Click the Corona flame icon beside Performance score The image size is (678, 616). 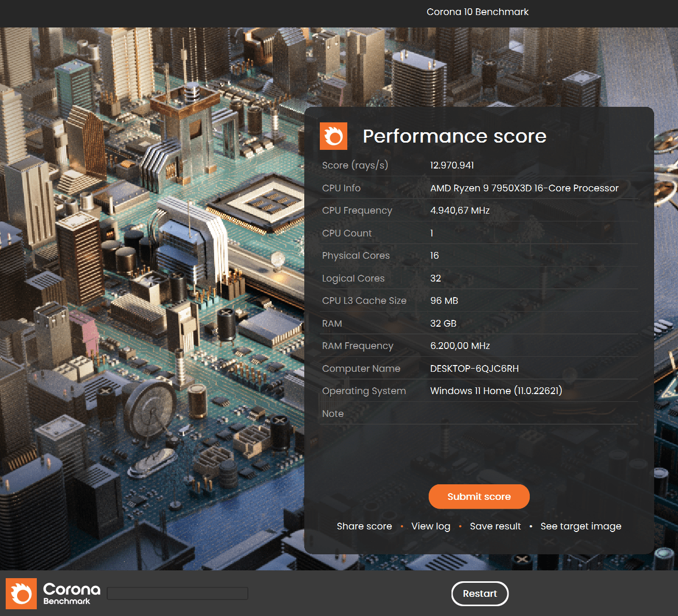(333, 136)
